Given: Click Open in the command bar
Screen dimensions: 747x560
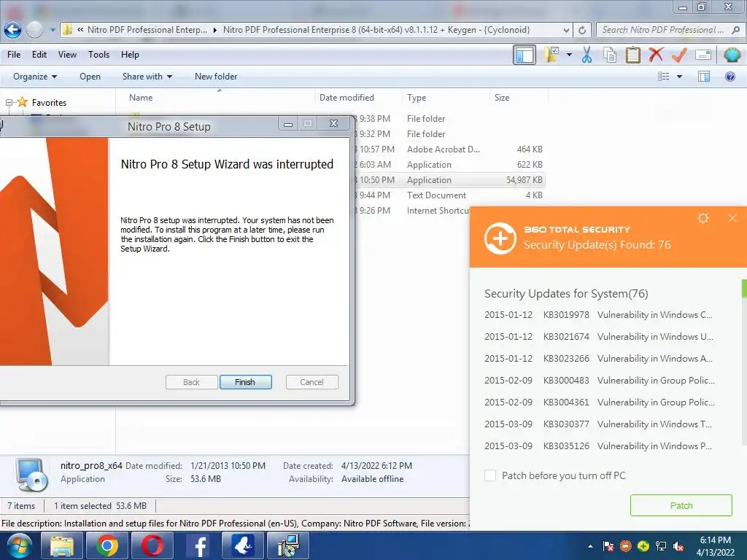Looking at the screenshot, I should point(90,76).
